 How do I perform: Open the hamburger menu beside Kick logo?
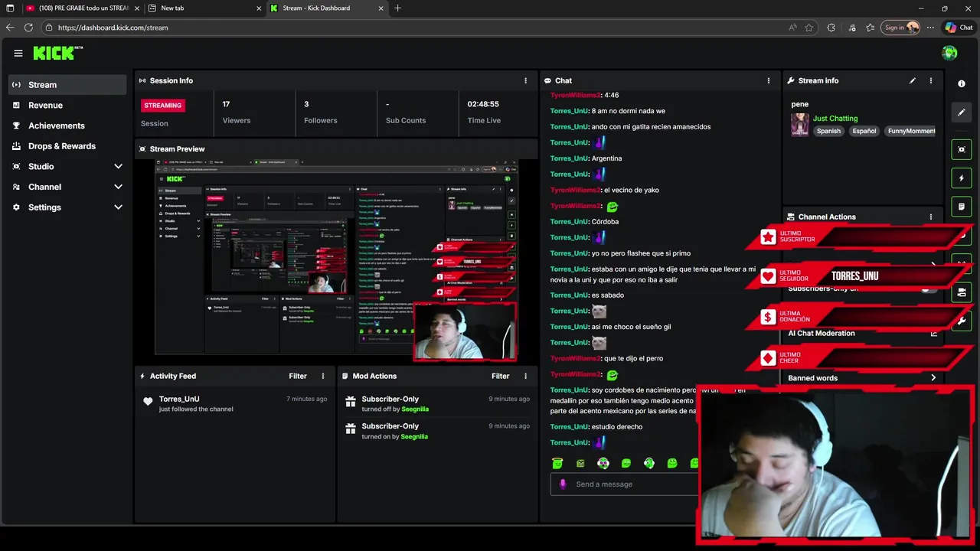(18, 53)
